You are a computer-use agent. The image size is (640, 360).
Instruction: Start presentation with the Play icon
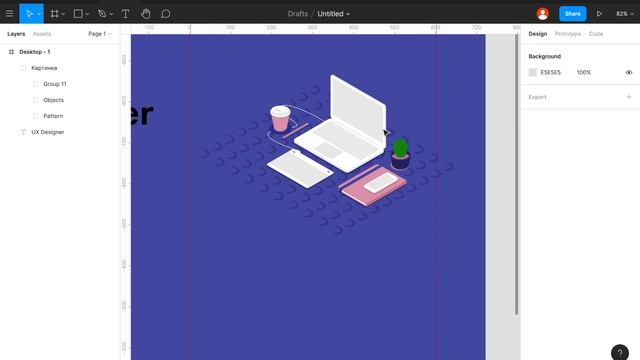tap(599, 13)
